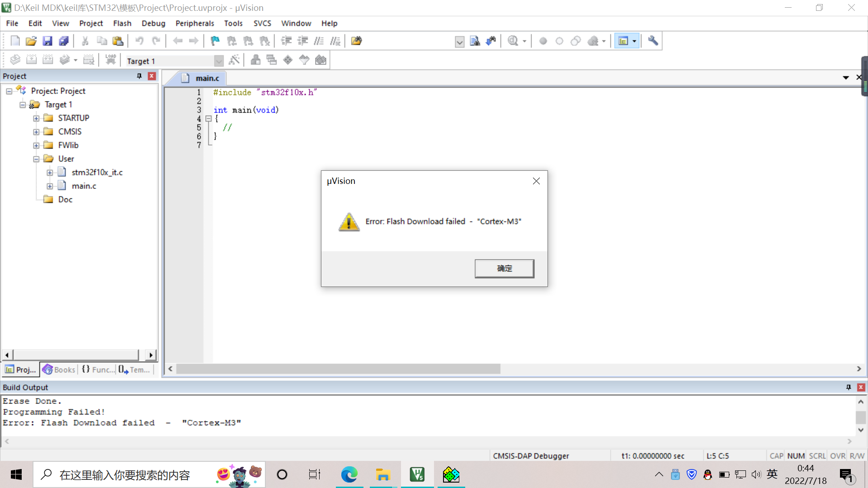Click the Unindent selection icon

click(302, 41)
